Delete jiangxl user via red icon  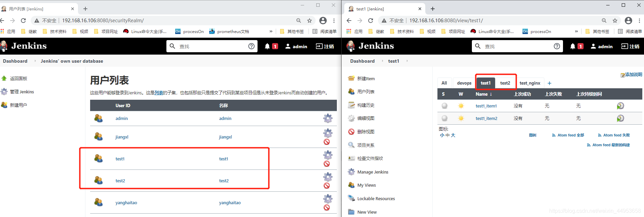[x=327, y=142]
